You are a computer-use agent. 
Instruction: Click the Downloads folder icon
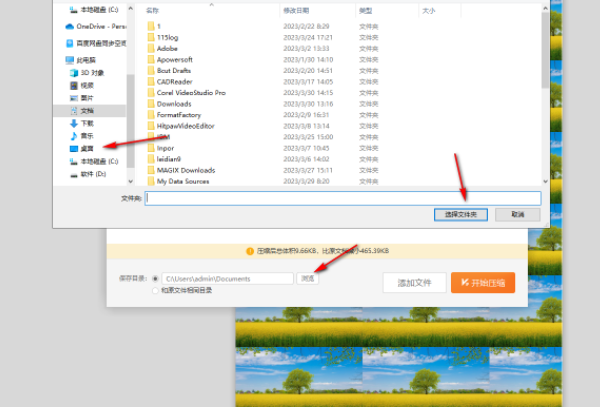coord(151,104)
